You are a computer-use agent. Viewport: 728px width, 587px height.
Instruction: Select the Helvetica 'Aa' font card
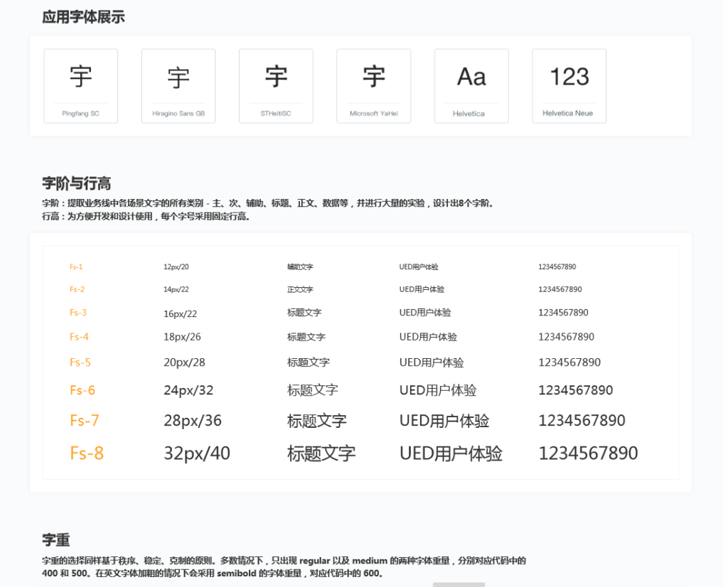coord(471,86)
